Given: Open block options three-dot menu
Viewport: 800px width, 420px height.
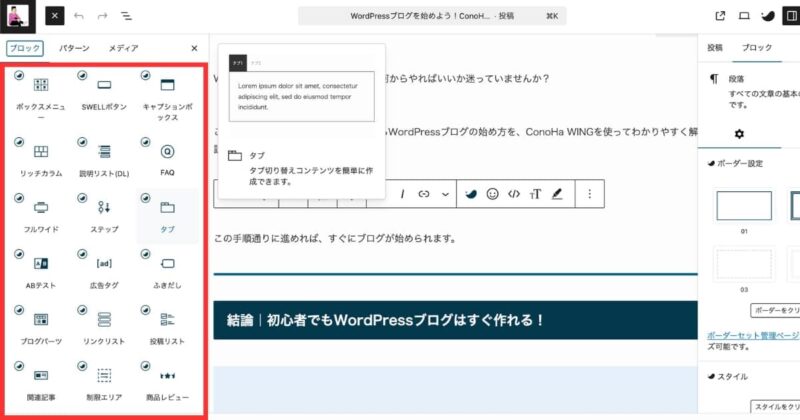Looking at the screenshot, I should [590, 194].
